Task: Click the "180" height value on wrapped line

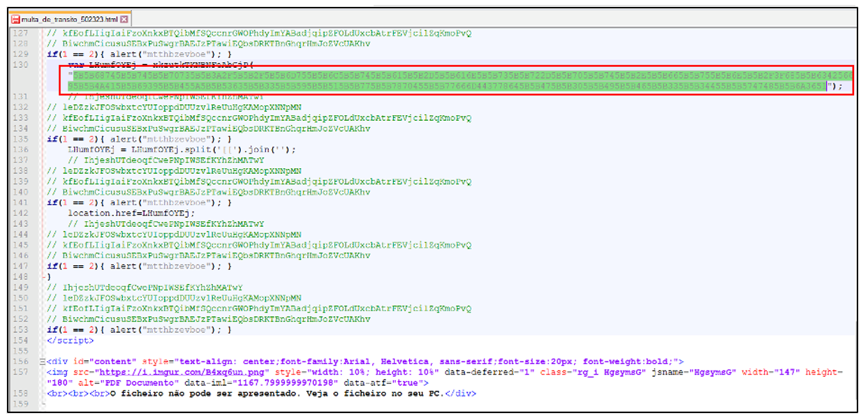Action: tap(60, 383)
